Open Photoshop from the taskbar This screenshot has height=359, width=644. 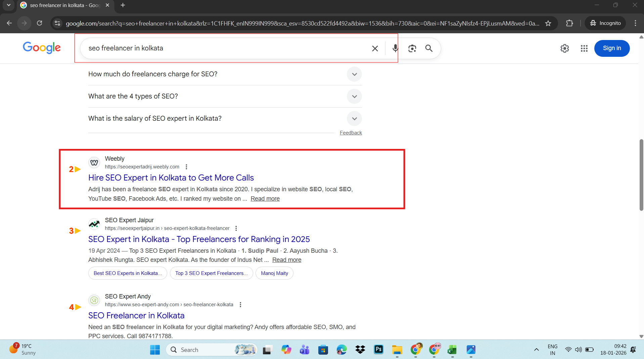[x=378, y=350]
